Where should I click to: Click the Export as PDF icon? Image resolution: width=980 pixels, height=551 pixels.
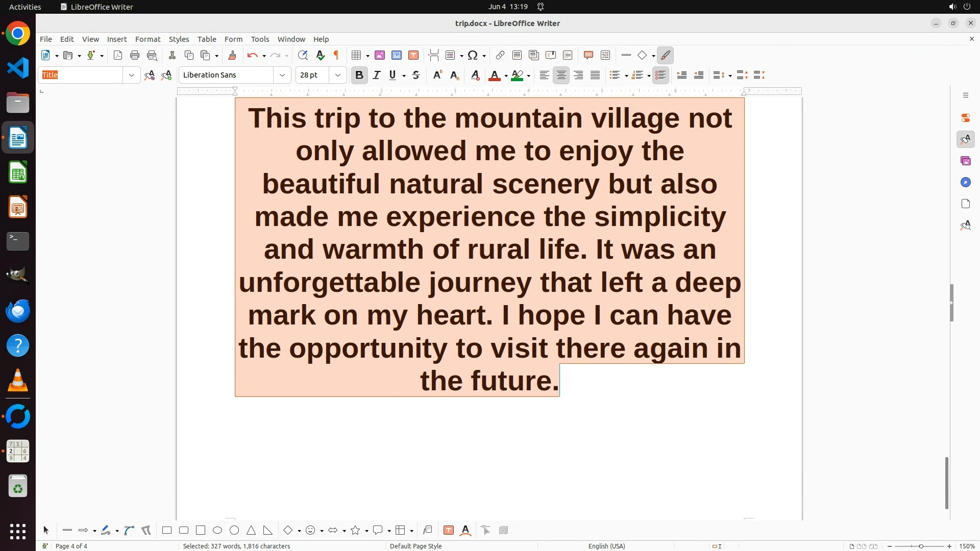(x=118, y=56)
